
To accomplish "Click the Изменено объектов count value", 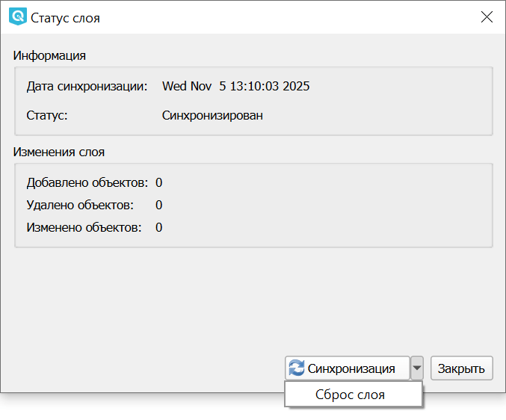I will 159,227.
